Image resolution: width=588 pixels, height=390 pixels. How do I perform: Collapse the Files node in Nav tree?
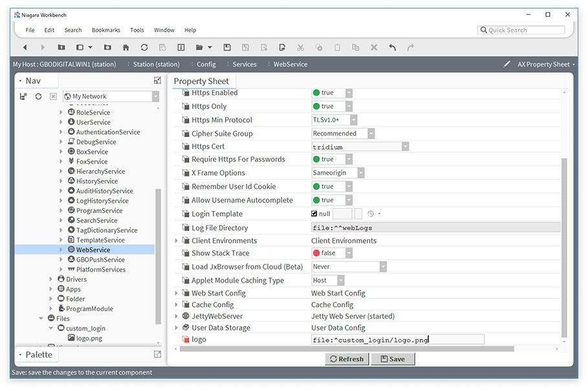(x=41, y=318)
